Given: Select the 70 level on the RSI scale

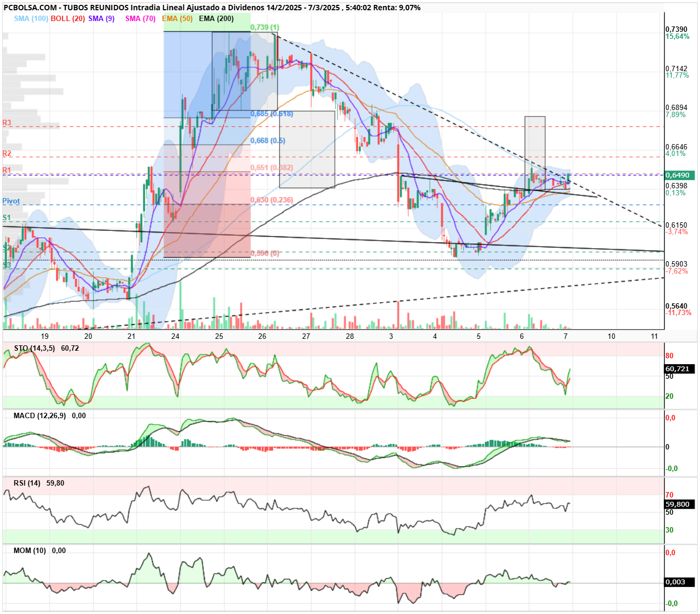Looking at the screenshot, I should tap(669, 495).
